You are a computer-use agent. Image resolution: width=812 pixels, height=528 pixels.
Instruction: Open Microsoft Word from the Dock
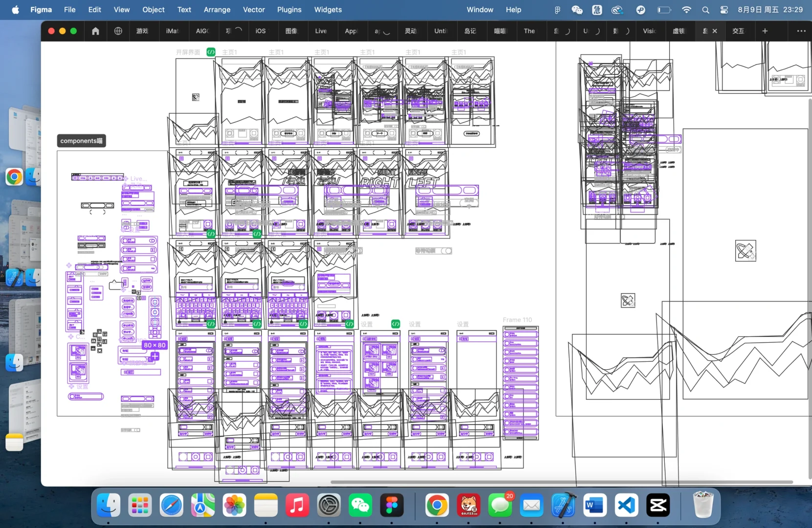(595, 506)
